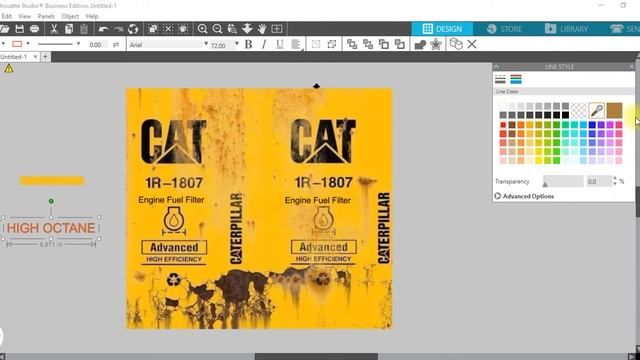Click the Fit to Page icon

277,29
